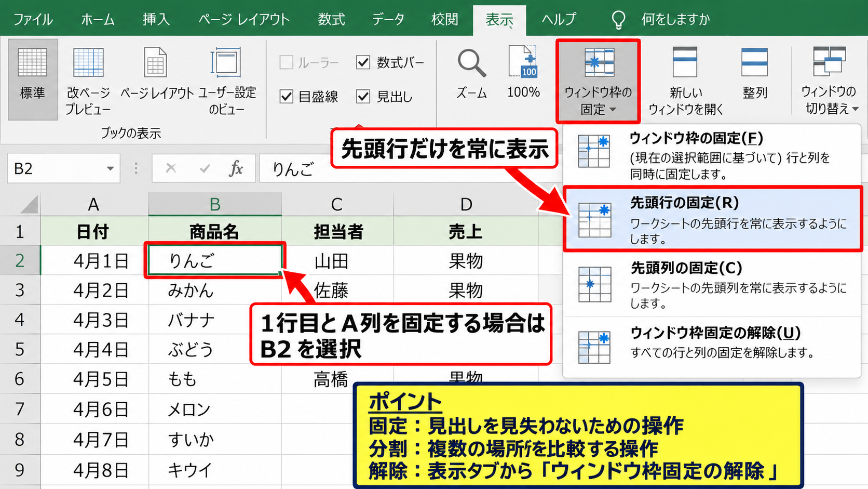Set zoom to 100% icon
868x489 pixels.
click(x=523, y=62)
